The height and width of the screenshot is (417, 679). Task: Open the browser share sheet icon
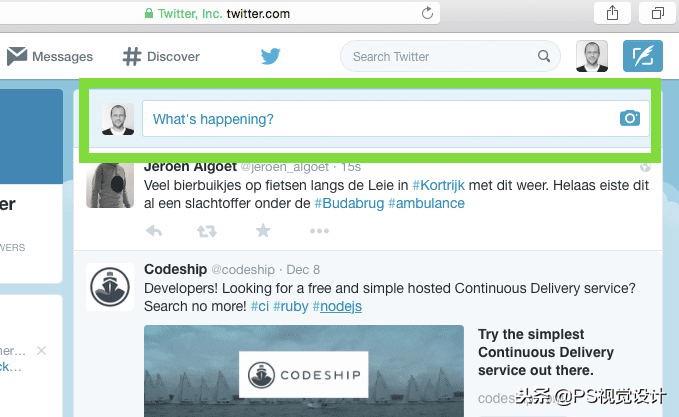(612, 13)
